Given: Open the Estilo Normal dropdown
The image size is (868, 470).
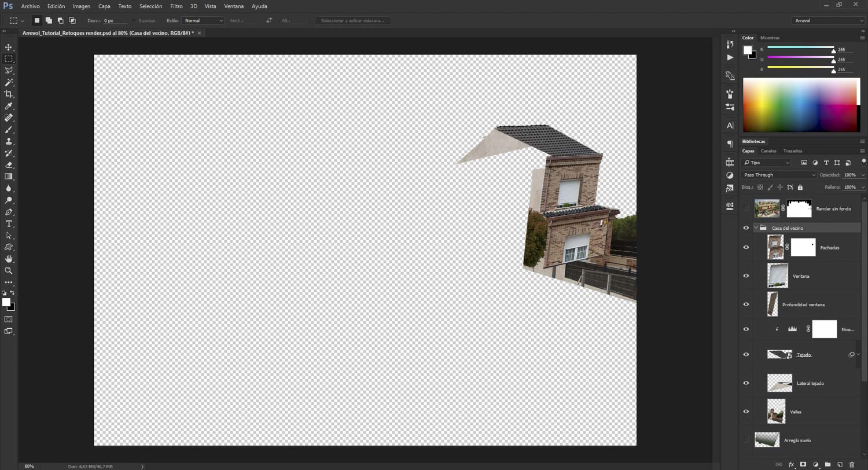Looking at the screenshot, I should (203, 20).
